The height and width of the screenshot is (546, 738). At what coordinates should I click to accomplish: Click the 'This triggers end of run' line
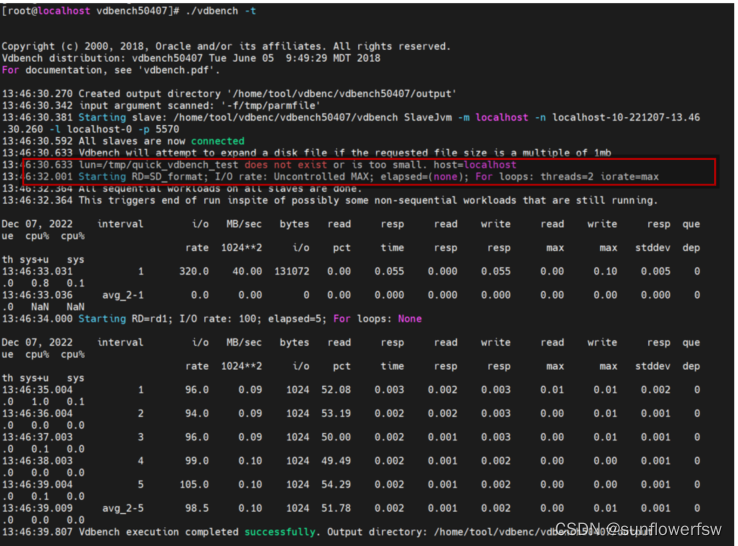(x=329, y=200)
